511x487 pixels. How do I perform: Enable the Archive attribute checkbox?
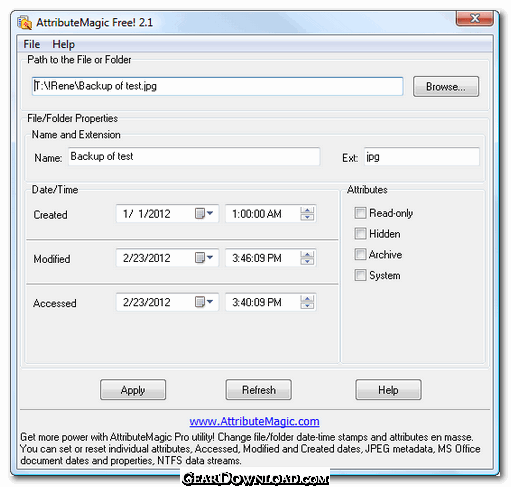[360, 254]
